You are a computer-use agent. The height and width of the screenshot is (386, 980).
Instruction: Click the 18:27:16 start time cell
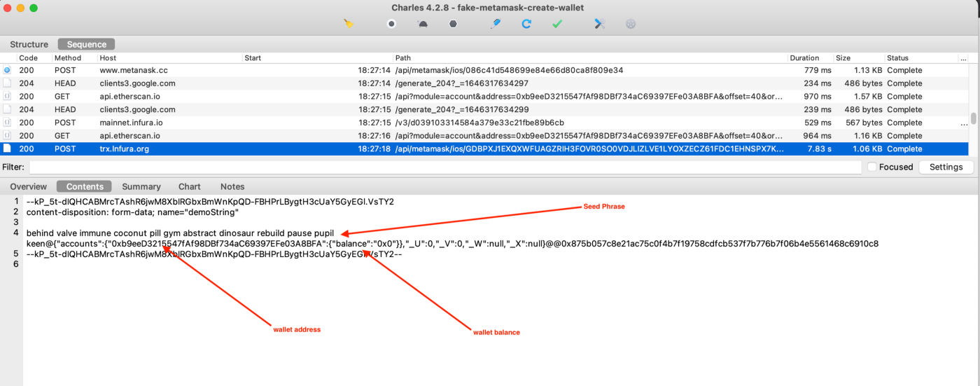click(x=374, y=136)
